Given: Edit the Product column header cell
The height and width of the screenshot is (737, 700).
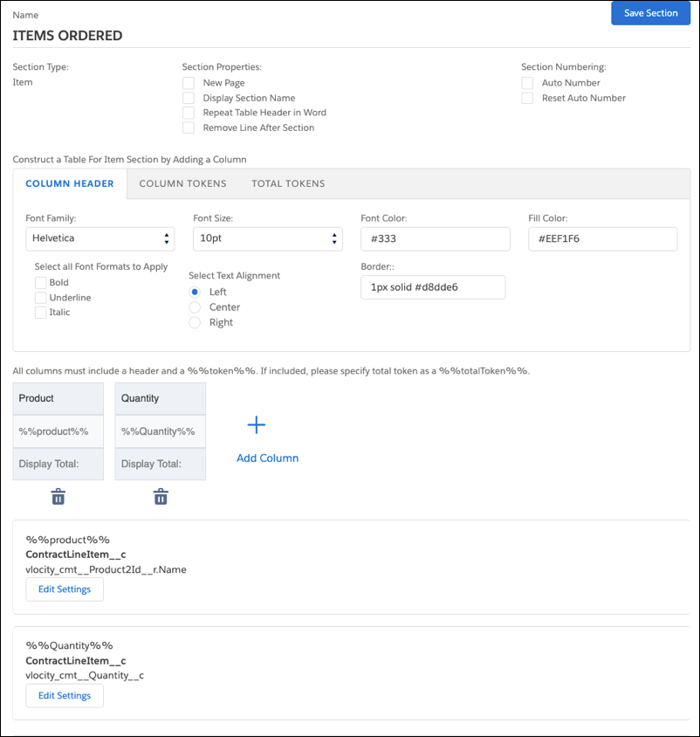Looking at the screenshot, I should pyautogui.click(x=58, y=398).
